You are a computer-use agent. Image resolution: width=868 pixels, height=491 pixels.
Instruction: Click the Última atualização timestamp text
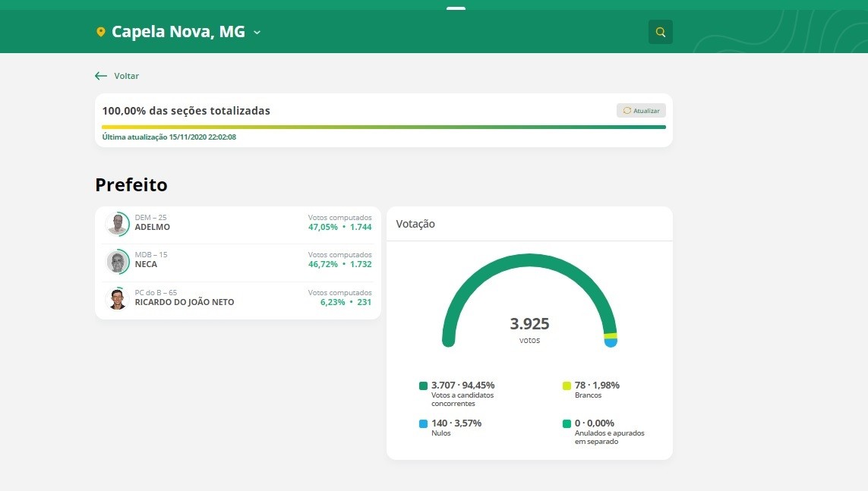tap(169, 137)
